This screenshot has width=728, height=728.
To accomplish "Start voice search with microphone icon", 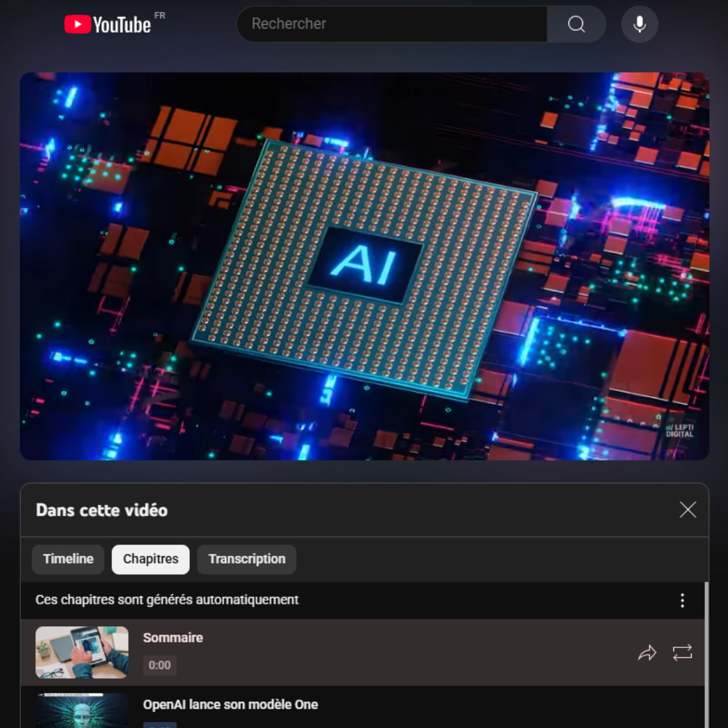I will coord(639,24).
